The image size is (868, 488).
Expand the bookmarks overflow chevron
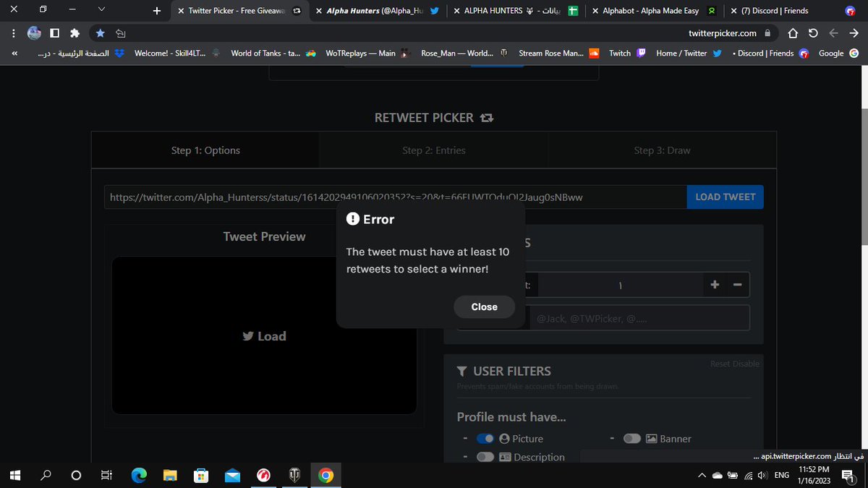click(x=14, y=53)
